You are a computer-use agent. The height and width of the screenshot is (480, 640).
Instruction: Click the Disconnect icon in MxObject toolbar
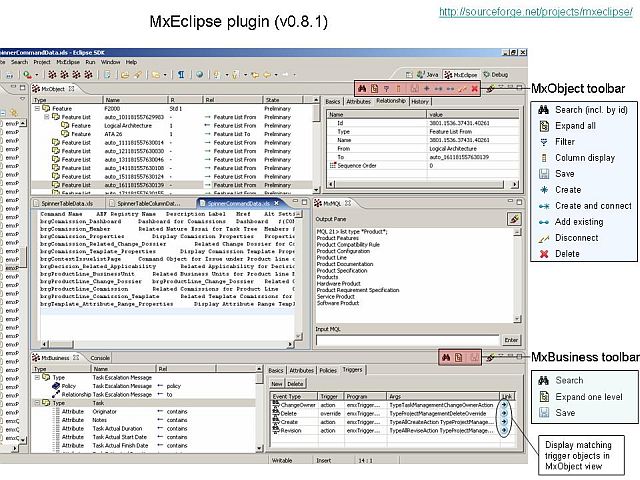pyautogui.click(x=462, y=89)
